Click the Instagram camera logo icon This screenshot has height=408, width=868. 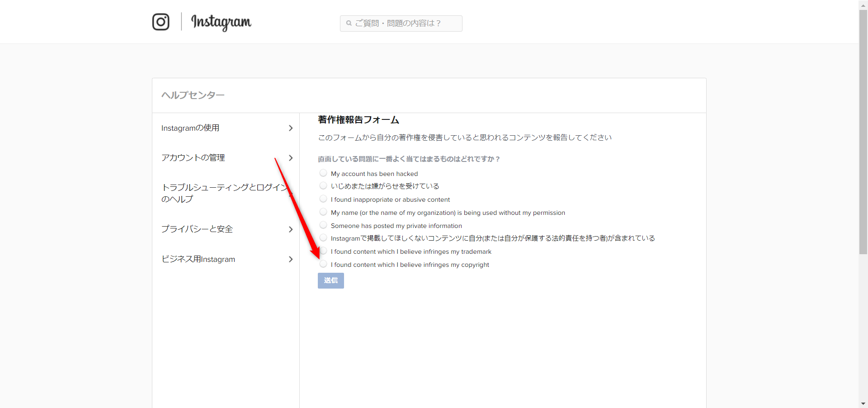(x=160, y=22)
